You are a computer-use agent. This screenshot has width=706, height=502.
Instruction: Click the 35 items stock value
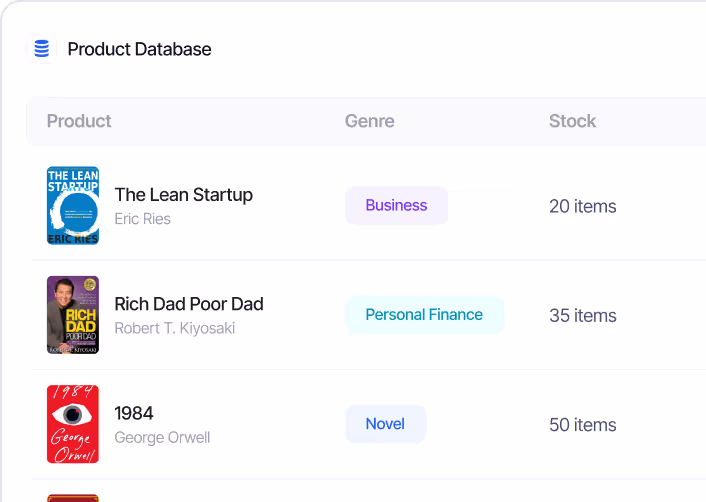click(583, 316)
